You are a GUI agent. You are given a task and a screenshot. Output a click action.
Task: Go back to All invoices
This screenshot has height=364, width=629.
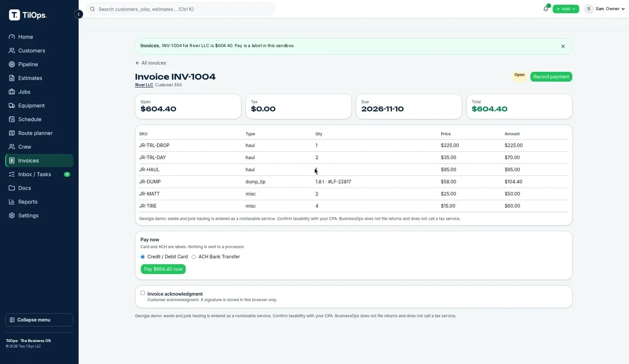click(x=151, y=63)
